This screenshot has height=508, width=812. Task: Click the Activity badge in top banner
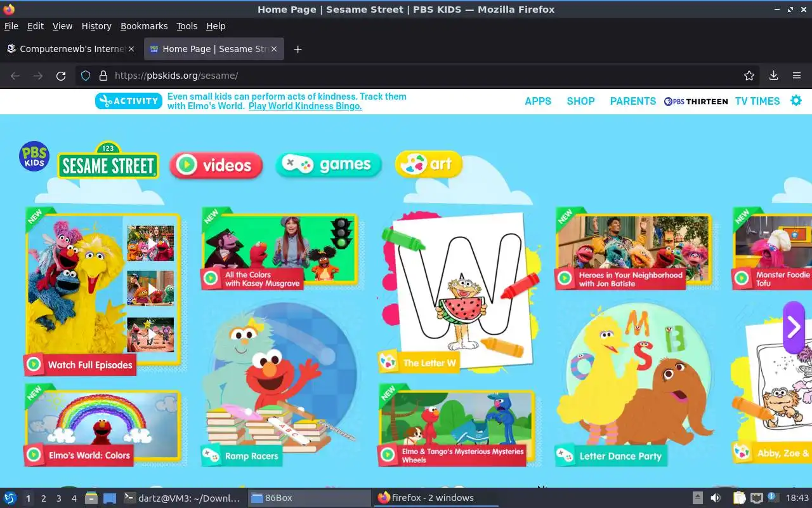coord(129,101)
